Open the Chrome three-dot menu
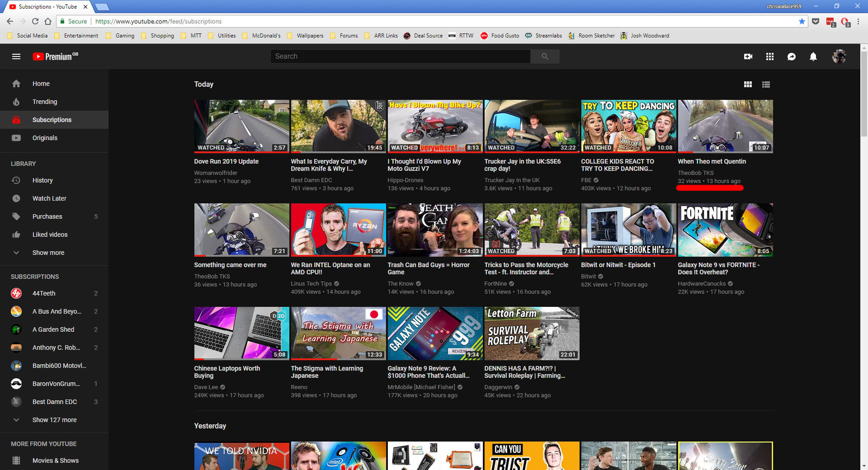868x470 pixels. point(858,21)
